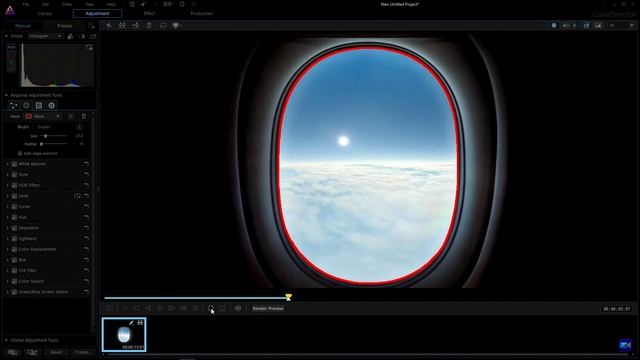Viewport: 640px width, 360px height.
Task: Click the yellow playhead marker
Action: click(289, 297)
